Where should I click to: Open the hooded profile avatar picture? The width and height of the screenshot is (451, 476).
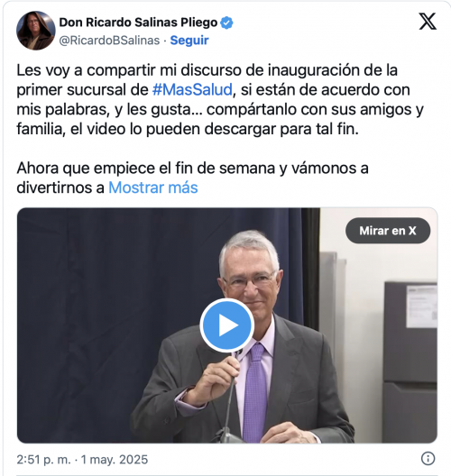tap(36, 31)
